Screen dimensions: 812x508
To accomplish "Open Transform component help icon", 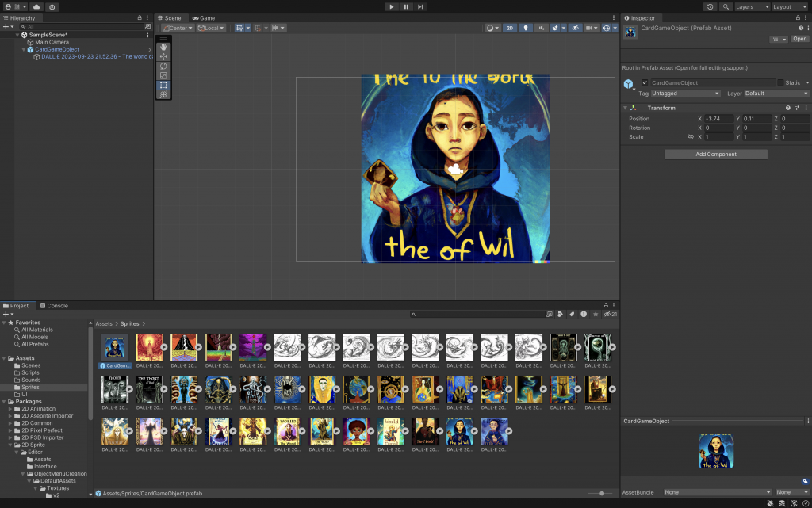I will 787,108.
